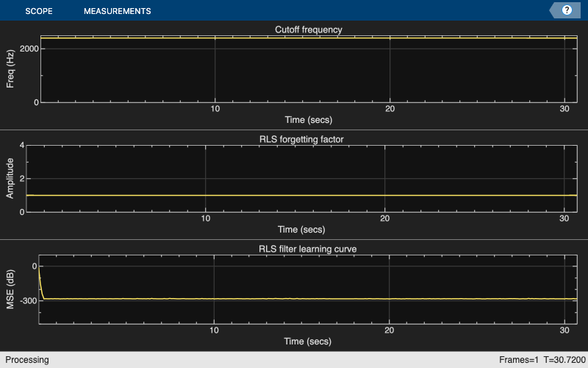Viewport: 588px width, 368px height.
Task: Click the MSE learning curve trace
Action: [308, 299]
